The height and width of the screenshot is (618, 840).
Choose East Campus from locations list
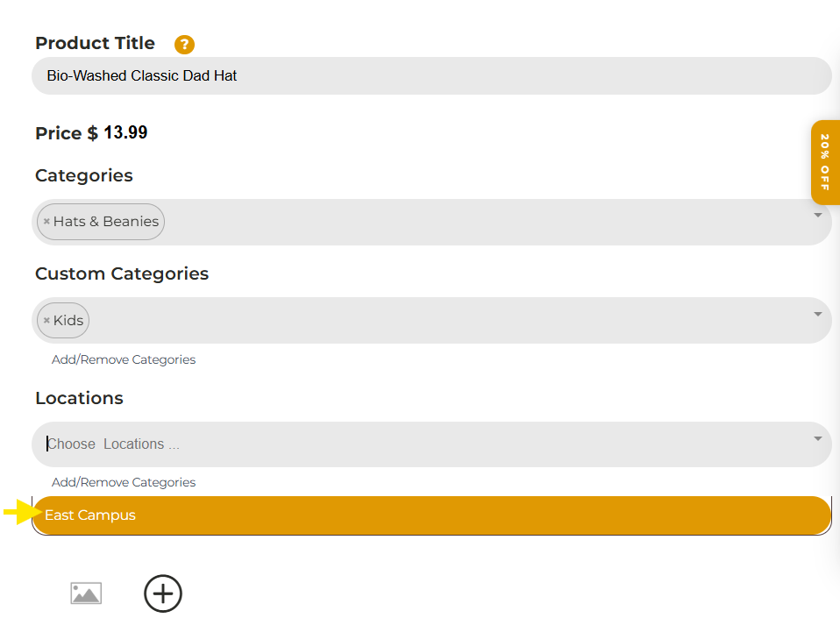click(431, 515)
